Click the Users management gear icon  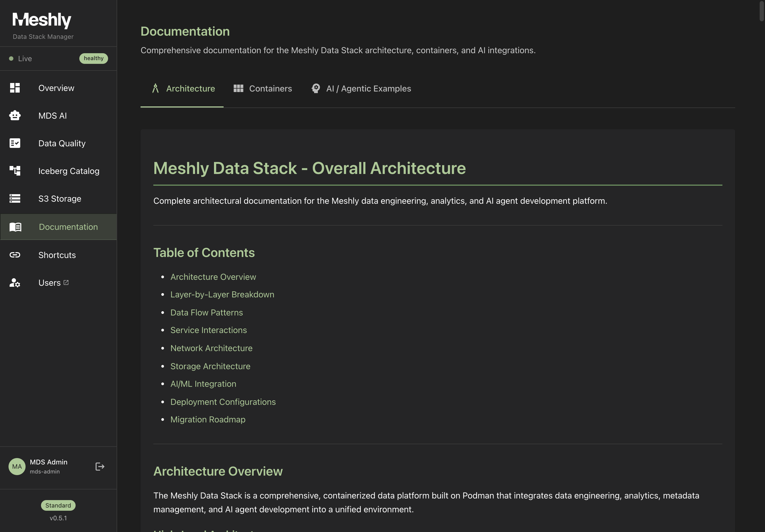click(15, 283)
